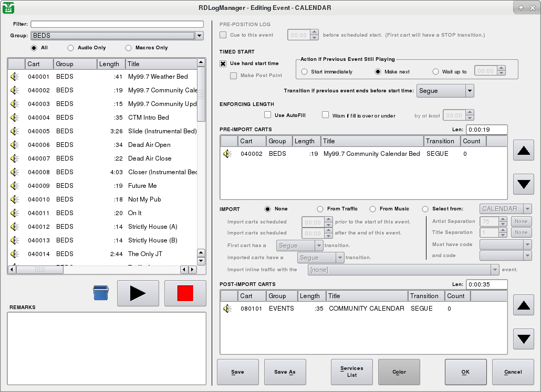Enable the Use AutoFill checkbox
Image resolution: width=541 pixels, height=392 pixels.
pos(268,115)
